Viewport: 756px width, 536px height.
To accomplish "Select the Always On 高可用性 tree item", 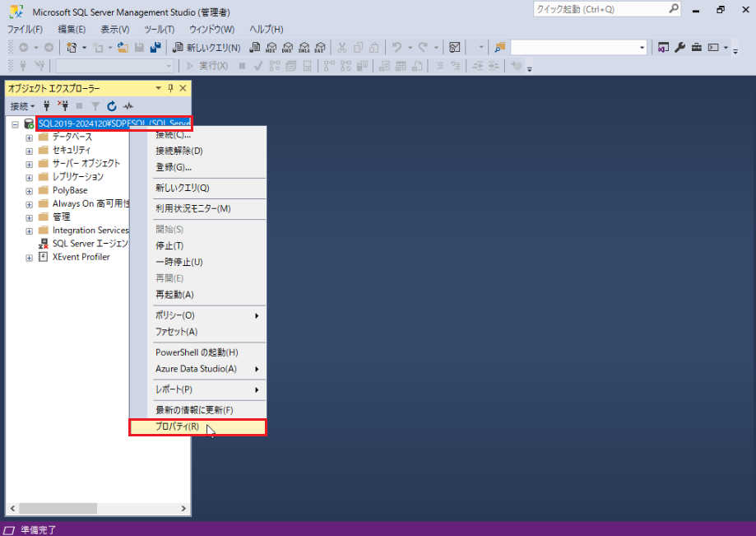I will point(90,203).
